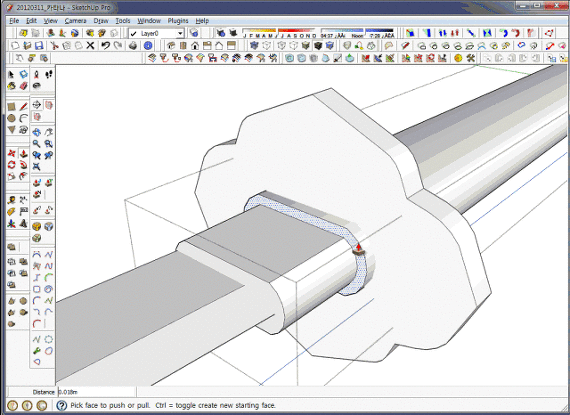Select the Tape Measure tool

12,200
